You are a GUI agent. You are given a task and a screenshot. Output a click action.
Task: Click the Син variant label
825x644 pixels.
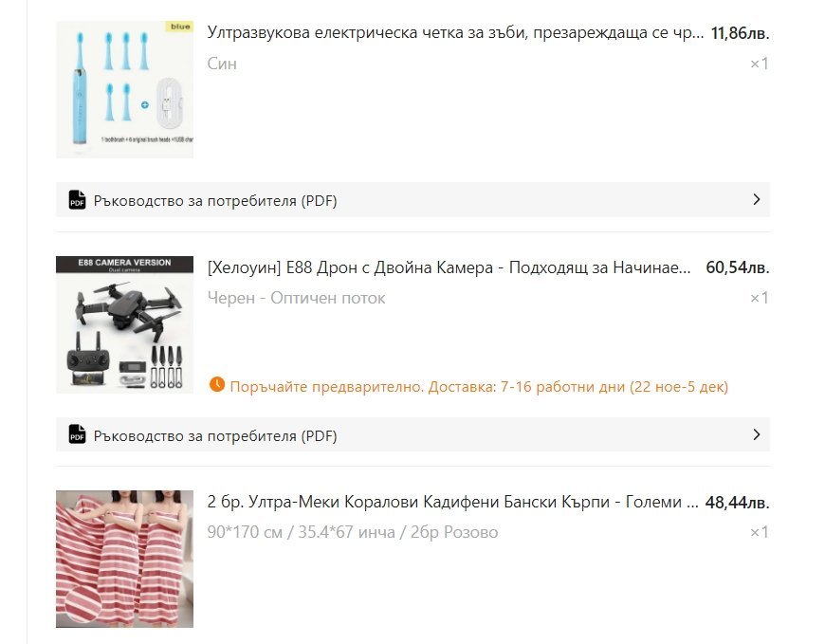tap(222, 64)
